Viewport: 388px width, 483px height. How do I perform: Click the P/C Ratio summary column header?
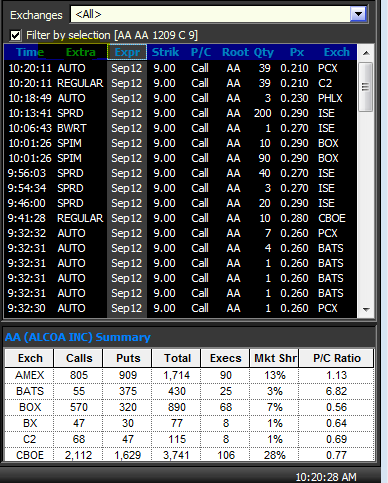[337, 358]
